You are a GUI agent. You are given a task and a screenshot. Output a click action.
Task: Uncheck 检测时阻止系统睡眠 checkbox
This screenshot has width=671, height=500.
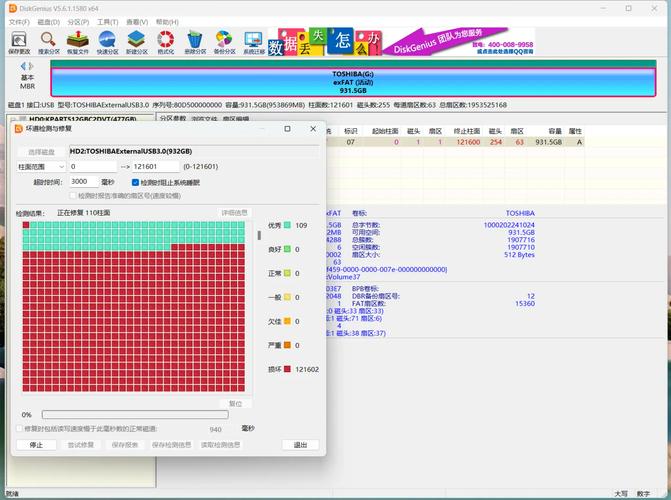click(x=135, y=182)
